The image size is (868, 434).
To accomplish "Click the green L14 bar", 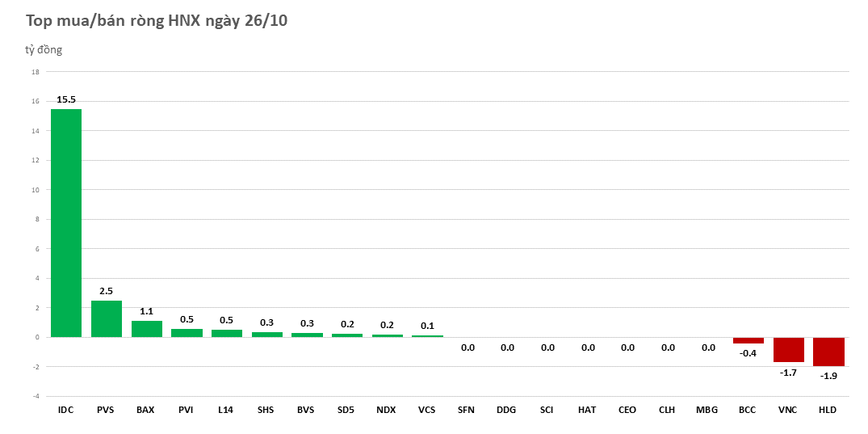I will click(x=227, y=333).
